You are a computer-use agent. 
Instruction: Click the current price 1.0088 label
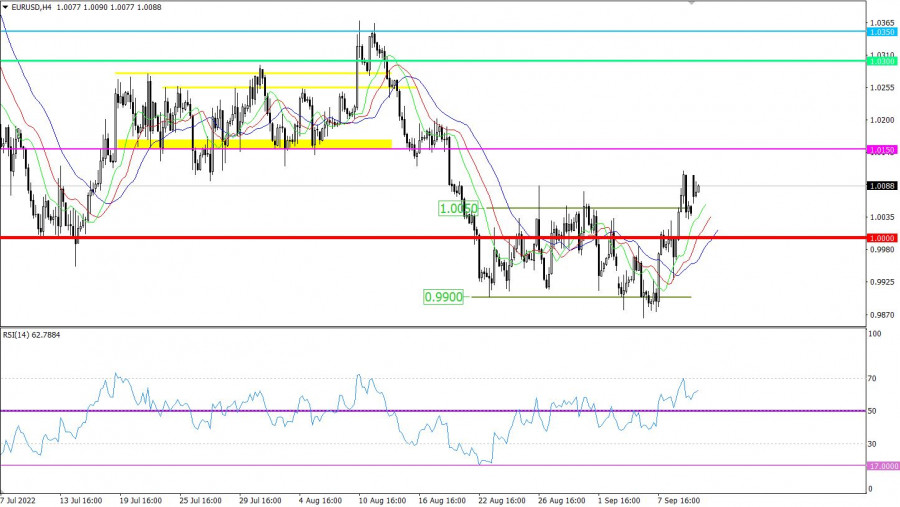[881, 186]
